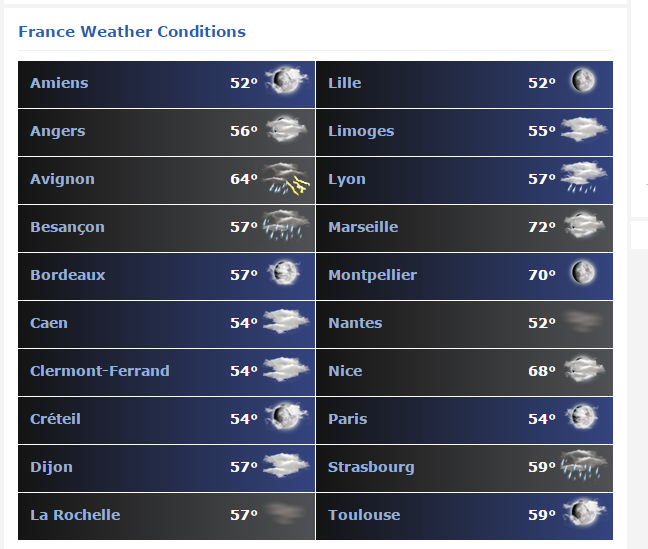Open the Marseille city link
The image size is (648, 549).
[x=363, y=227]
